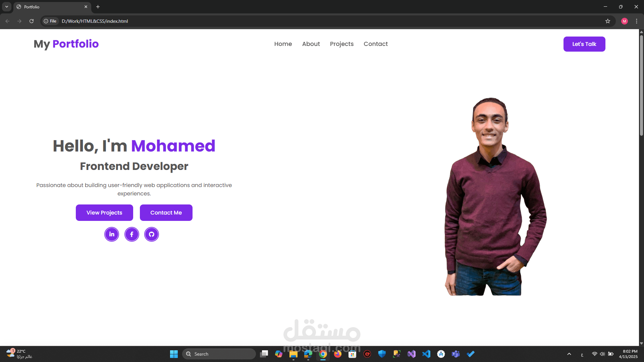644x362 pixels.
Task: Click the 'Mohamed' name text in heading
Action: pyautogui.click(x=173, y=146)
